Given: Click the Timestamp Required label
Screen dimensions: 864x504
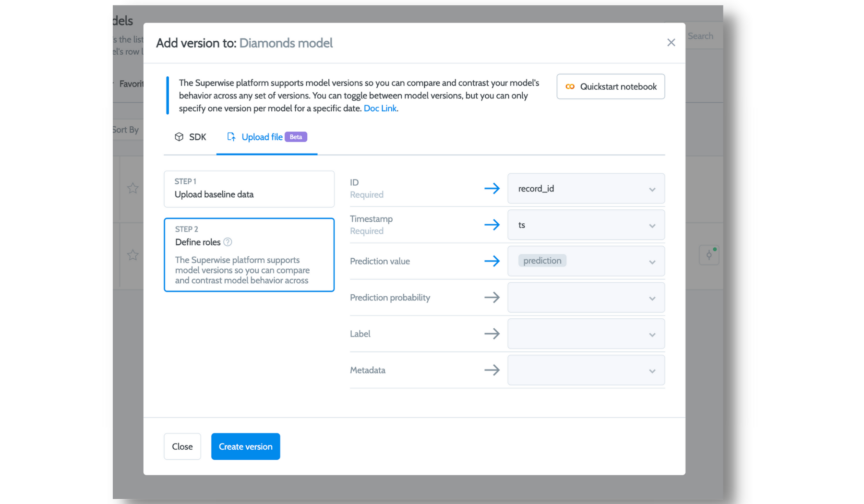Looking at the screenshot, I should pyautogui.click(x=372, y=225).
